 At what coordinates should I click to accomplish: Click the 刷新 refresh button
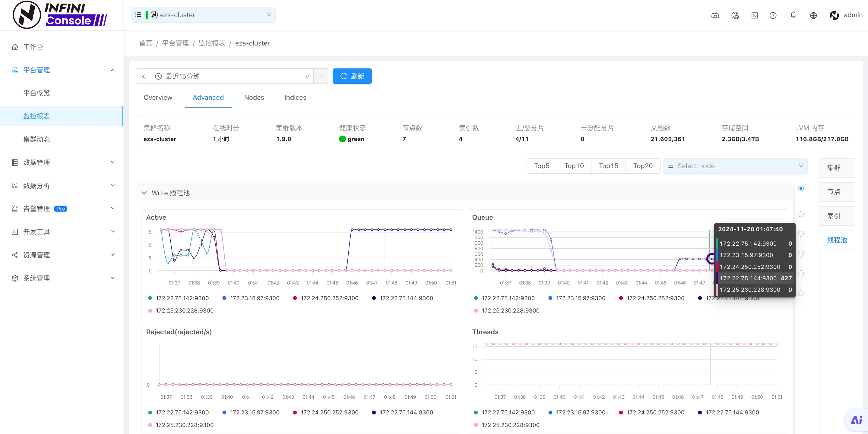(352, 77)
